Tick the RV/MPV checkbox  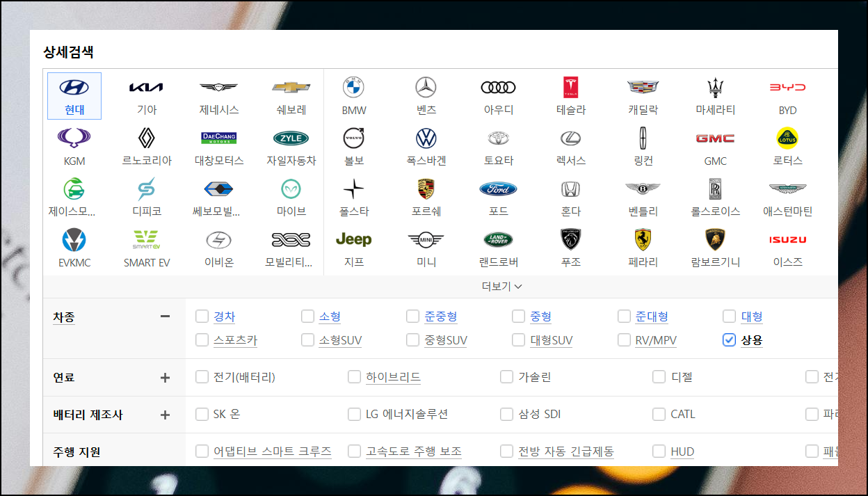pyautogui.click(x=625, y=340)
